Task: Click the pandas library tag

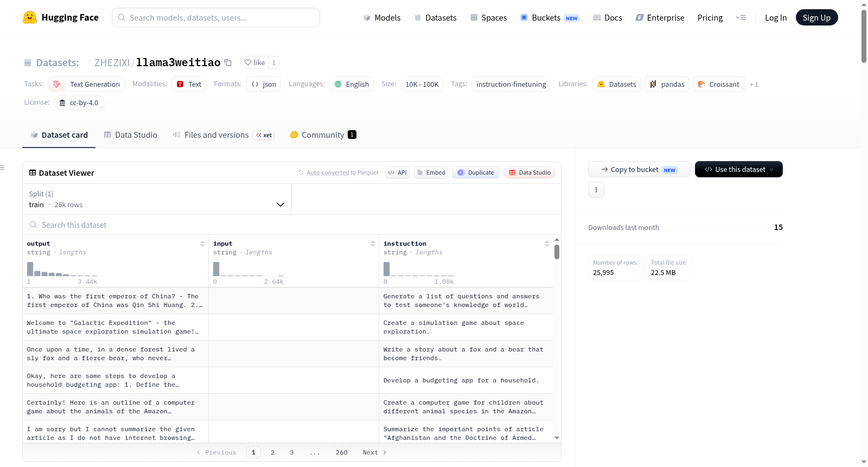Action: tap(667, 84)
